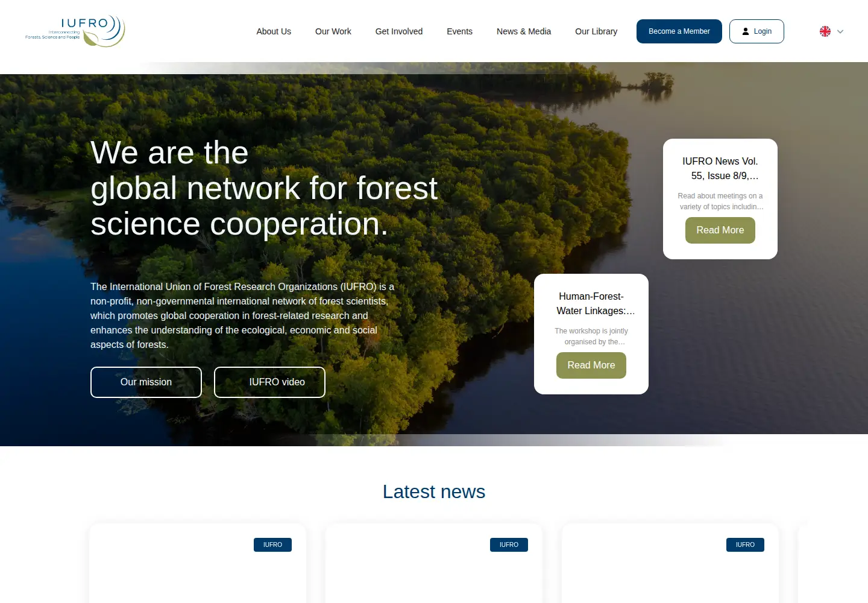Open the Our Work menu
Image resolution: width=868 pixels, height=603 pixels.
pyautogui.click(x=333, y=31)
